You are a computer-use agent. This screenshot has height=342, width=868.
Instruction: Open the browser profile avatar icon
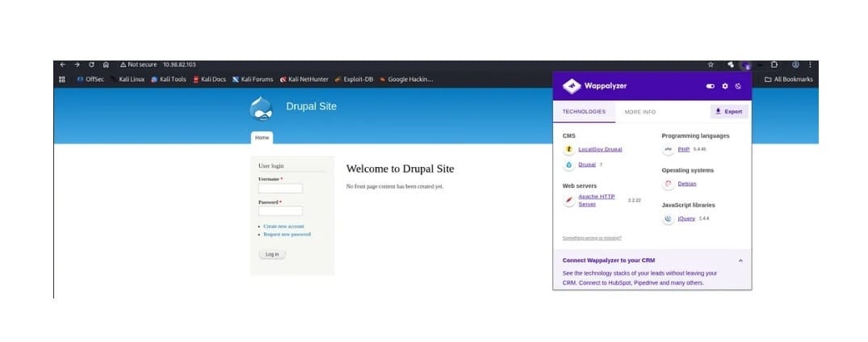coord(795,65)
